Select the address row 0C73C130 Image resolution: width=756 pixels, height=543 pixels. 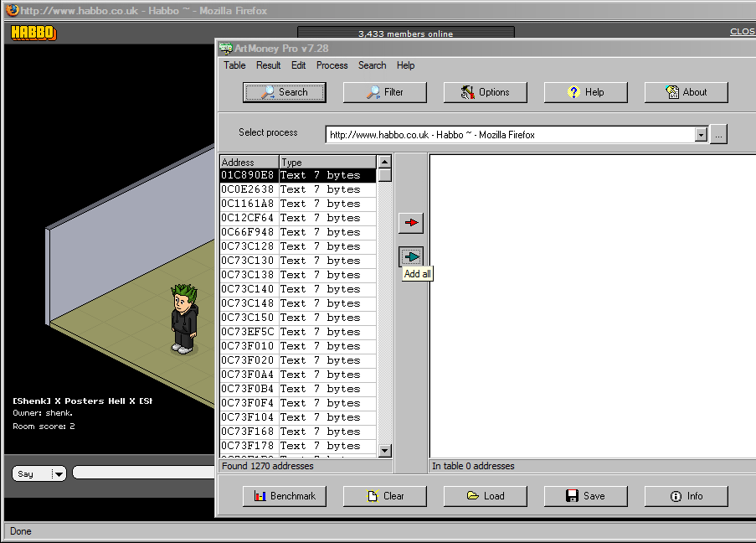pyautogui.click(x=298, y=261)
